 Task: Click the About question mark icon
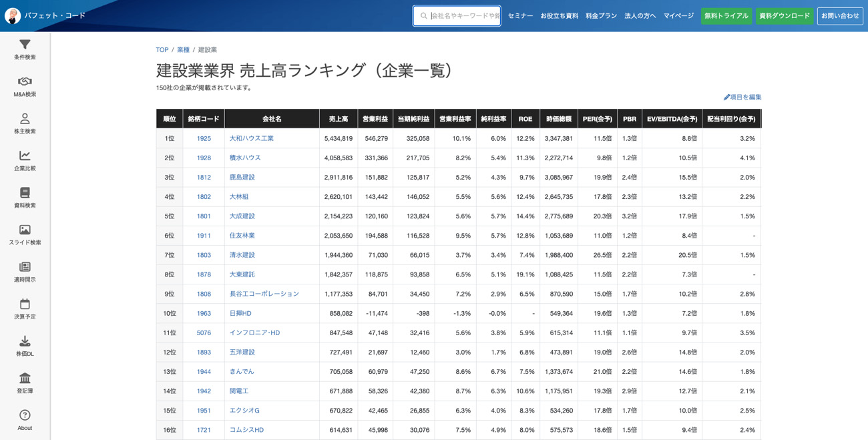coord(25,415)
